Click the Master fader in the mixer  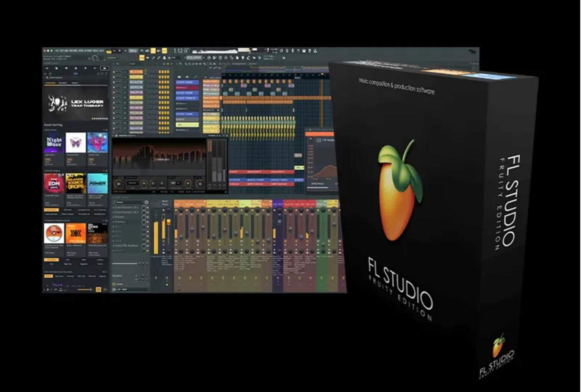168,222
